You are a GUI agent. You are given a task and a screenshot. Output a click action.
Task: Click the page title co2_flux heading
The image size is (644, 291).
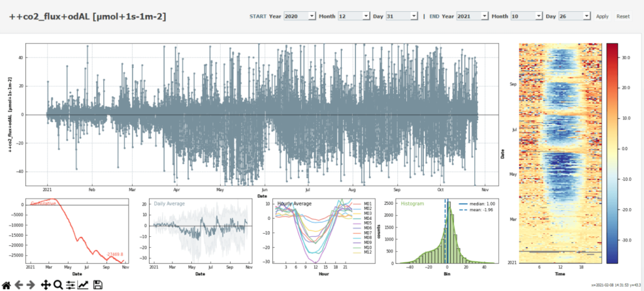click(87, 16)
